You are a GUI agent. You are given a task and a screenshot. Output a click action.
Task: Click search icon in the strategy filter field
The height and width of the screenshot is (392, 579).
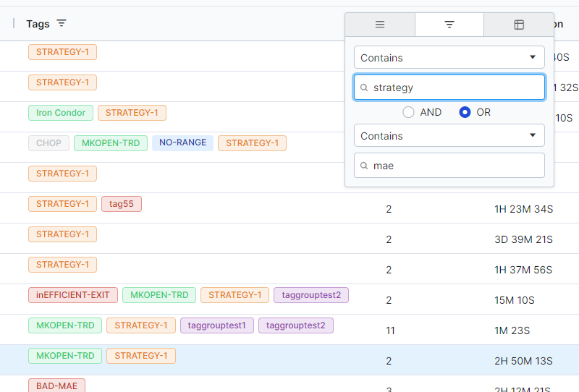[364, 88]
